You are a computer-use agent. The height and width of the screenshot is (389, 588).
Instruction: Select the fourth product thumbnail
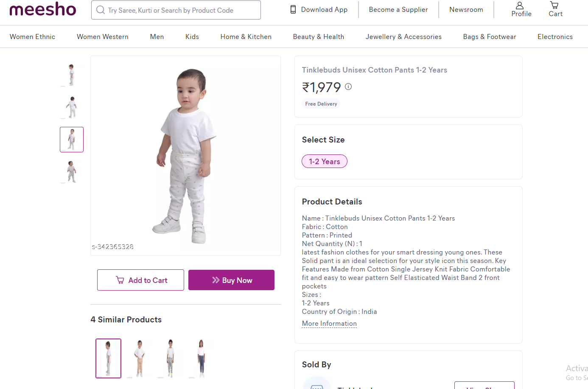(x=71, y=172)
